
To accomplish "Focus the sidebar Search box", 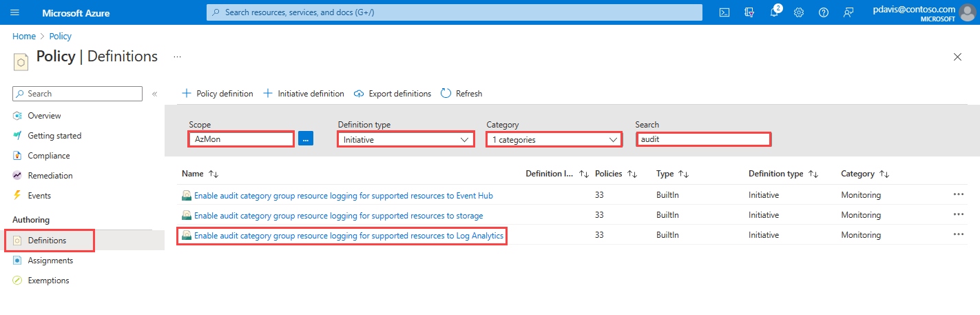I will click(x=78, y=94).
